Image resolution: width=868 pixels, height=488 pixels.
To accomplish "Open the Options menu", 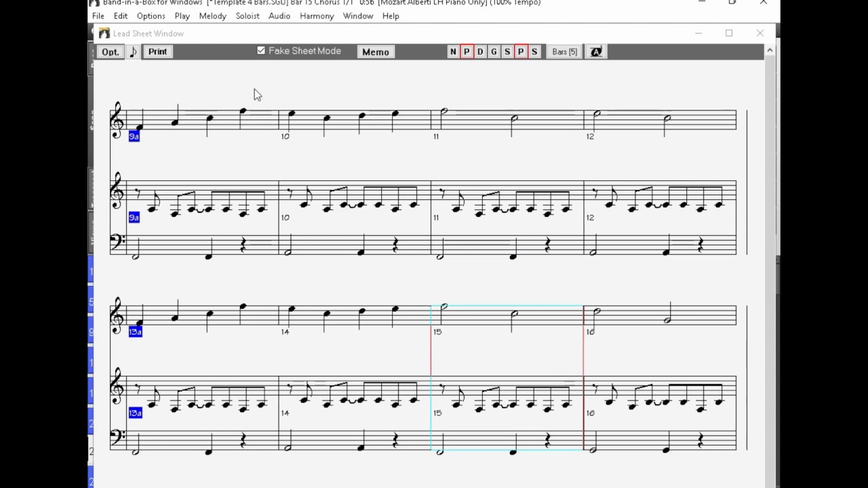I will [x=151, y=16].
